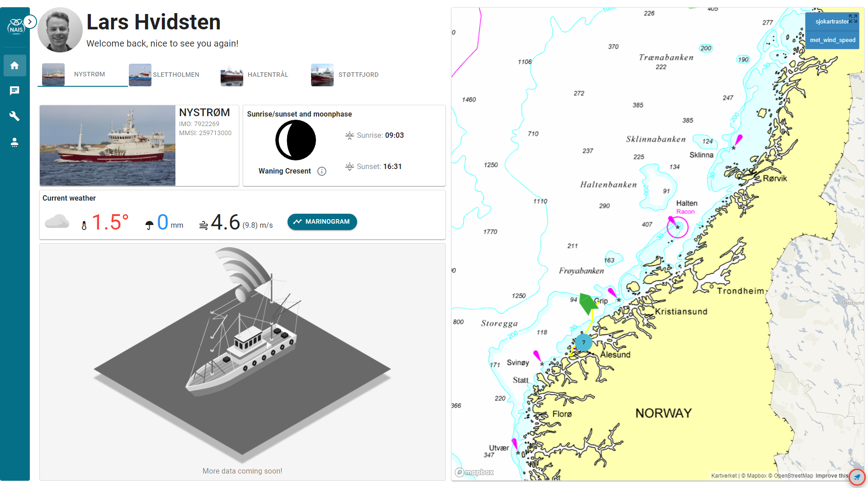Click the NYSTRØM vessel photo
The image size is (868, 488).
(108, 145)
